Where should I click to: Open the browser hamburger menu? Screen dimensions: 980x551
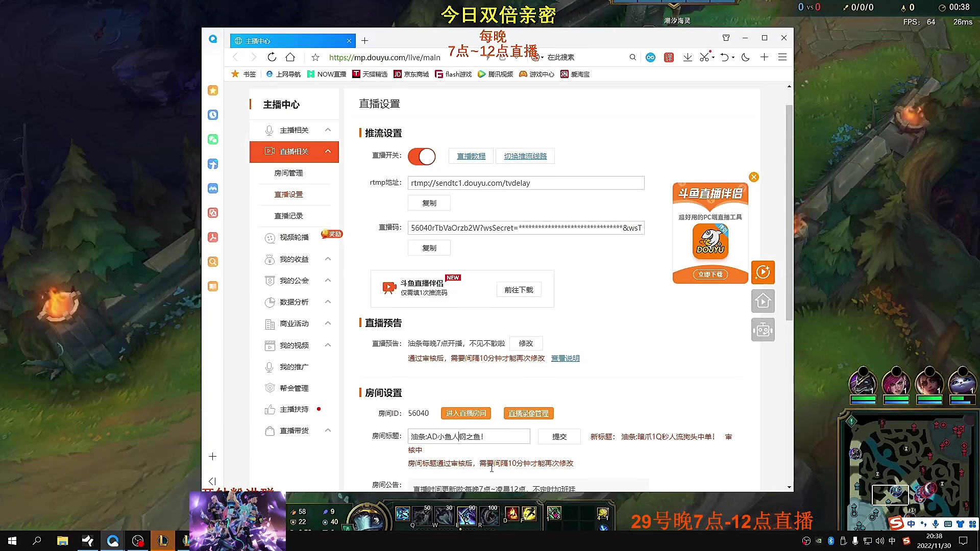point(782,57)
